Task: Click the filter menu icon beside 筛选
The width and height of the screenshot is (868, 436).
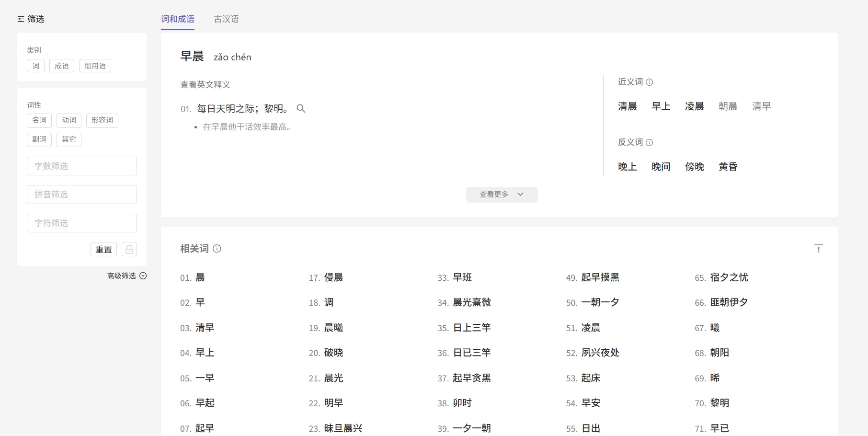Action: (21, 19)
